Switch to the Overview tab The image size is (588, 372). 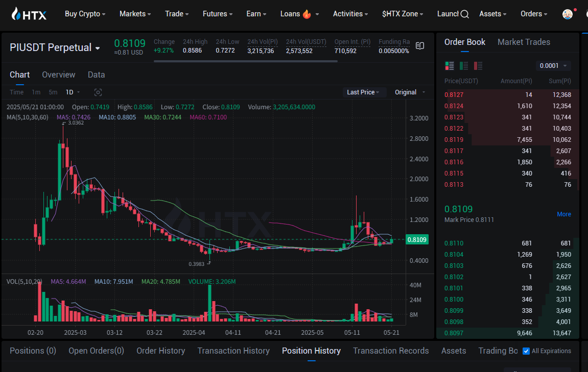[59, 75]
